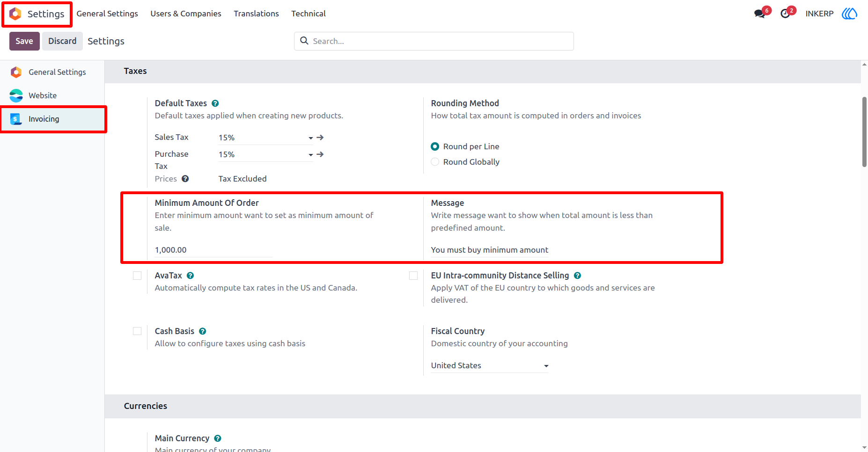This screenshot has width=868, height=452.
Task: Click the user avatar logo icon
Action: click(849, 14)
